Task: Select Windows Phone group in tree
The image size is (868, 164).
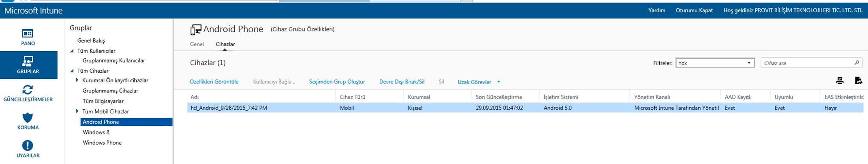Action: 102,143
